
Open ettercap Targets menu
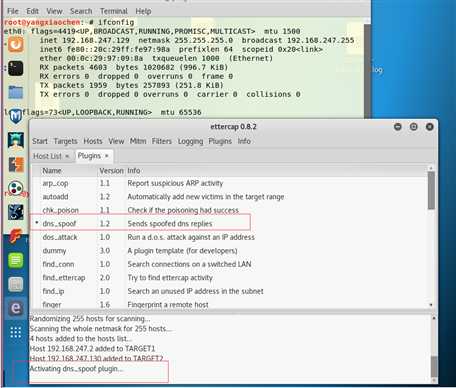point(65,141)
